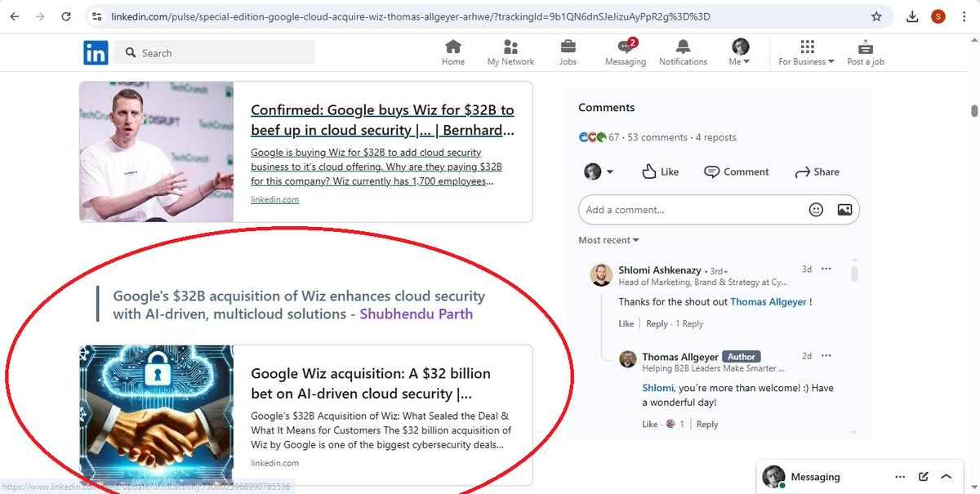This screenshot has height=494, width=980.
Task: Expand For Business menu
Action: [807, 53]
